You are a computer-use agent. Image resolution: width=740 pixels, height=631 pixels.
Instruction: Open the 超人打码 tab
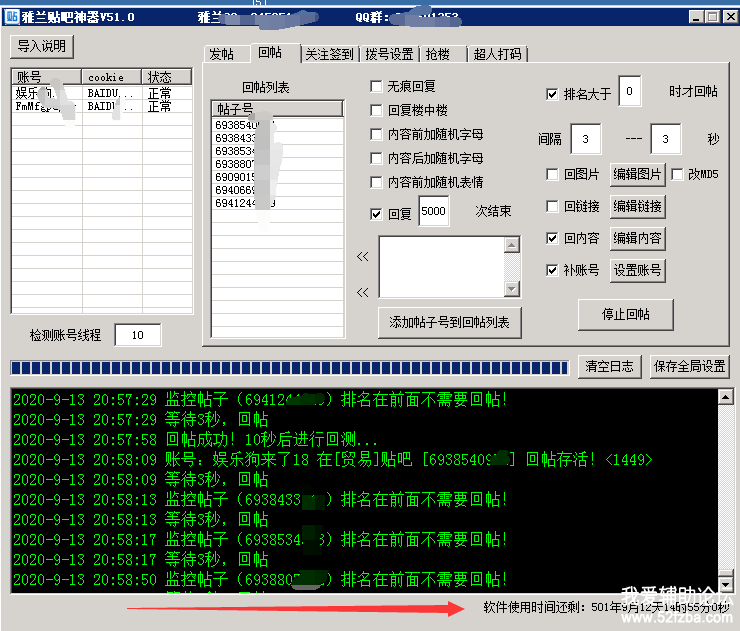(497, 54)
